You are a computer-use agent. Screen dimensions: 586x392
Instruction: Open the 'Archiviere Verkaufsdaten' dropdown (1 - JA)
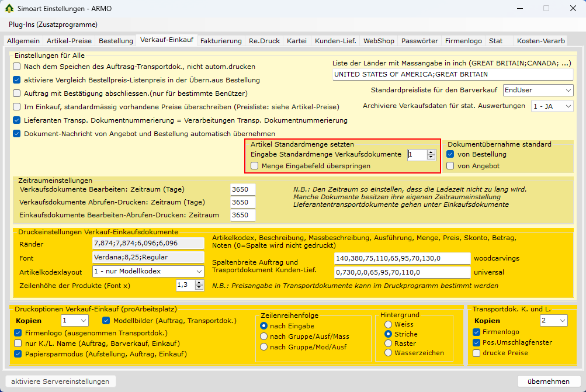(x=552, y=106)
